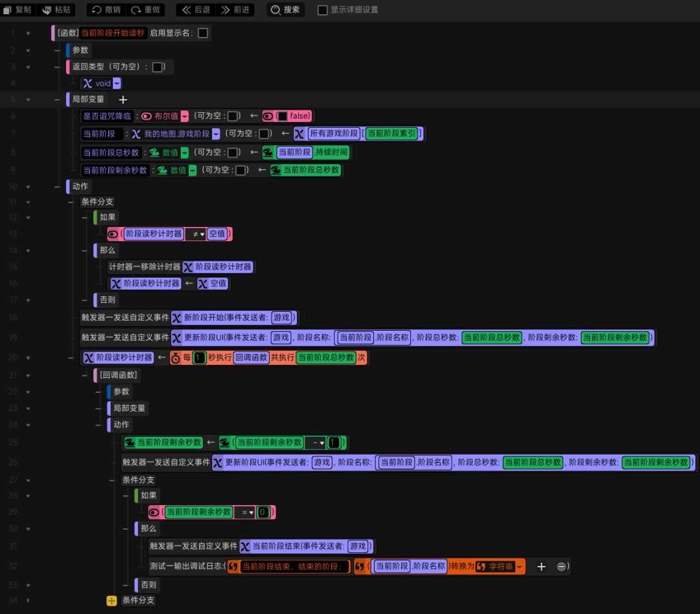
Task: Click the eye icon next to 布尔值
Action: [146, 116]
